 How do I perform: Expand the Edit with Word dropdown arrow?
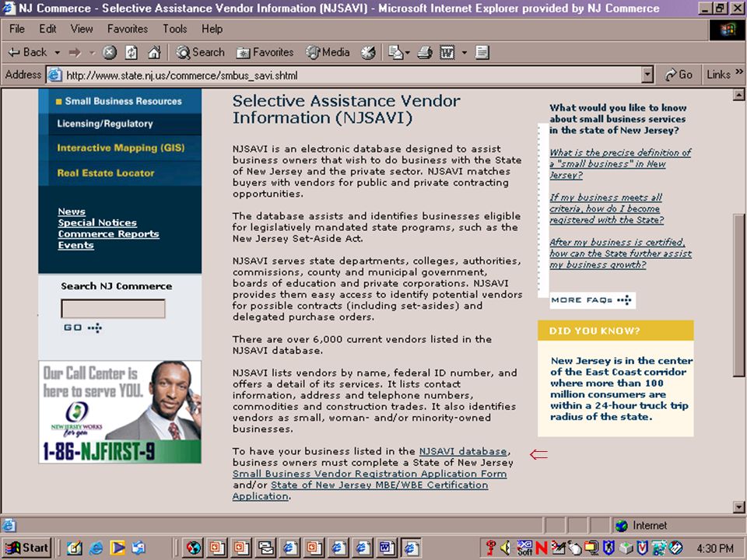click(464, 52)
